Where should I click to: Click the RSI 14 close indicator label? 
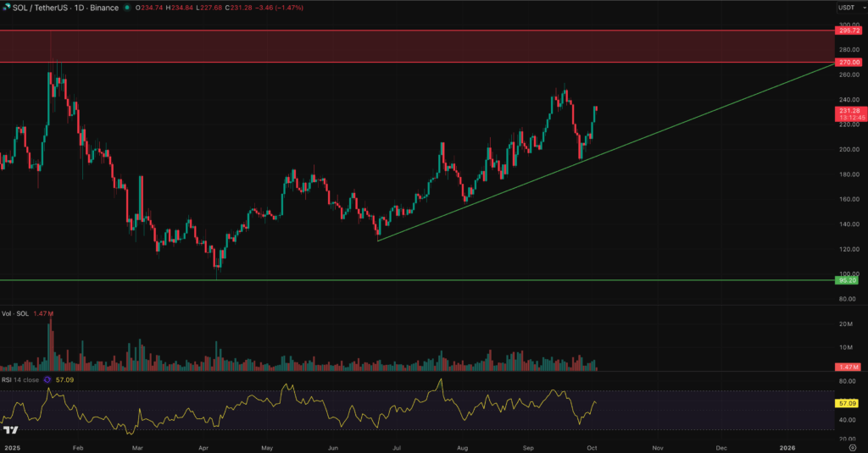tap(20, 380)
